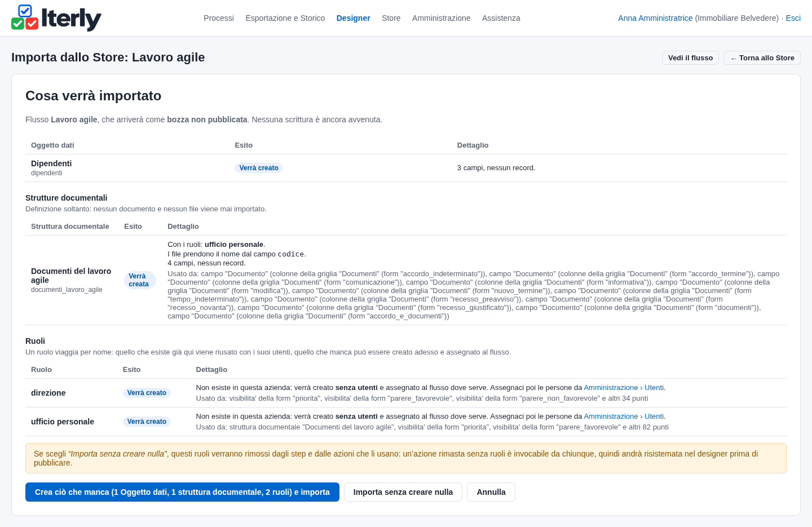Screen dimensions: 812x527
Task: Open the Assistenza page
Action: (x=501, y=18)
